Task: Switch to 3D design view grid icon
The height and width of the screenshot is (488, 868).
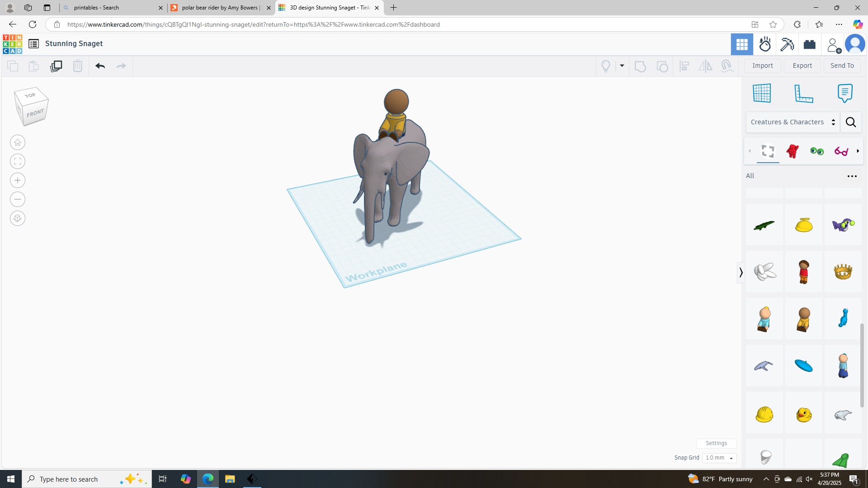Action: [x=742, y=44]
